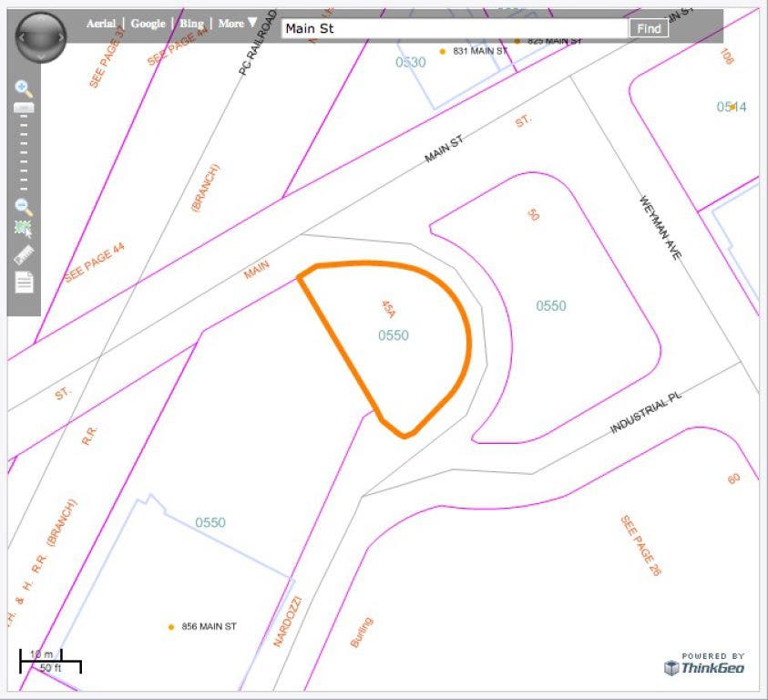Pan map right with compass arrow
The image size is (768, 700).
pos(60,37)
